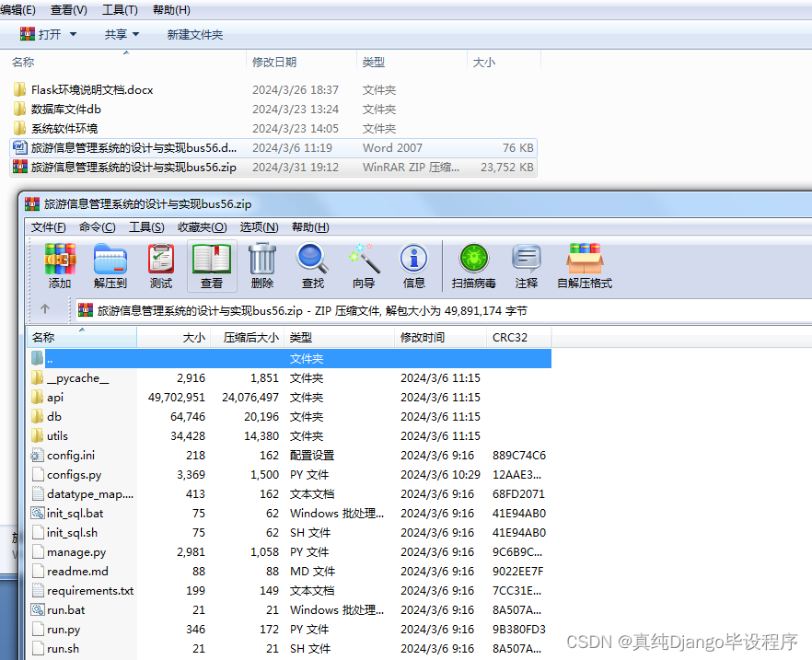Open the 打开 dropdown arrow in Explorer

[73, 34]
